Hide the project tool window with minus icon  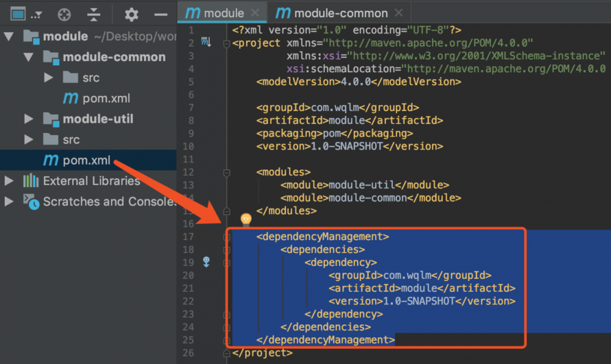point(161,15)
